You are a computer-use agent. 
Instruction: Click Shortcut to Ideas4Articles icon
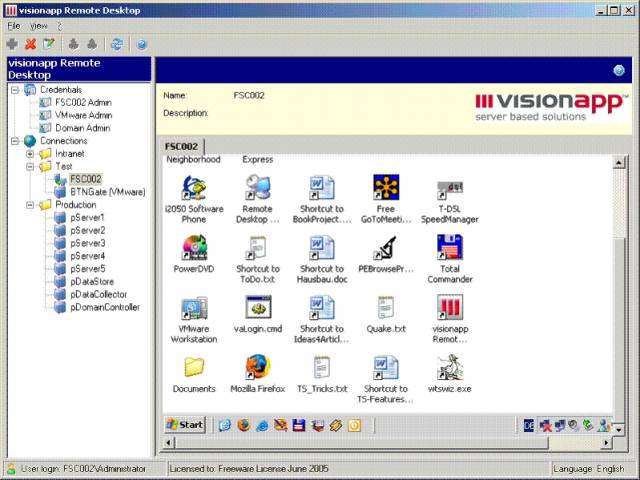pos(322,307)
